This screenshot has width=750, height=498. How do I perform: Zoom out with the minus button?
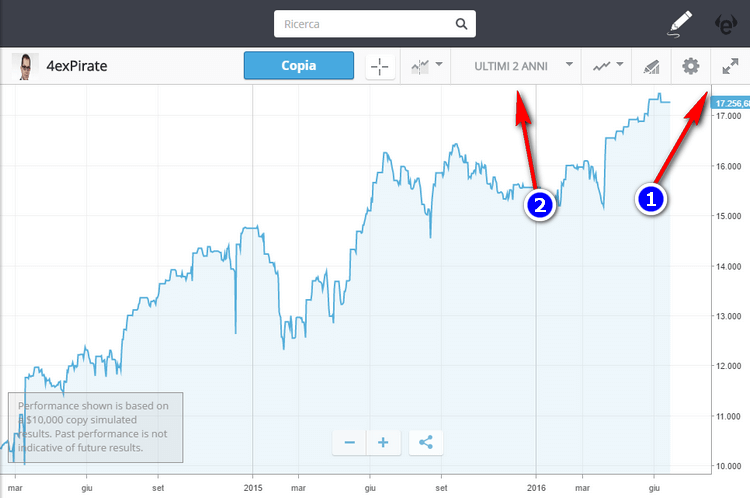349,442
